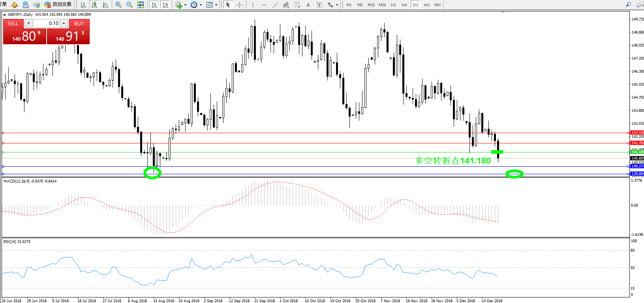644x303 pixels.
Task: Open the periodicity clock dropdown arrow
Action: 201,5
